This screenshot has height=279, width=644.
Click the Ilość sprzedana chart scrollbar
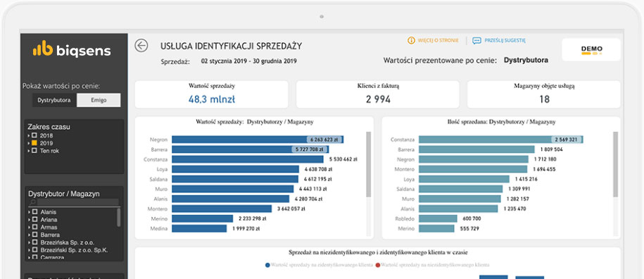pyautogui.click(x=615, y=164)
